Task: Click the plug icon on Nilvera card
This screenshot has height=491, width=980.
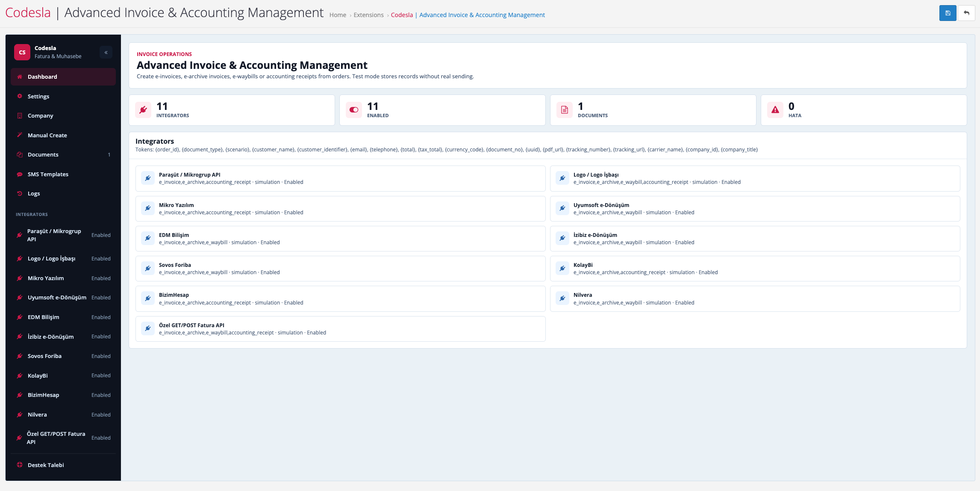Action: pyautogui.click(x=562, y=299)
